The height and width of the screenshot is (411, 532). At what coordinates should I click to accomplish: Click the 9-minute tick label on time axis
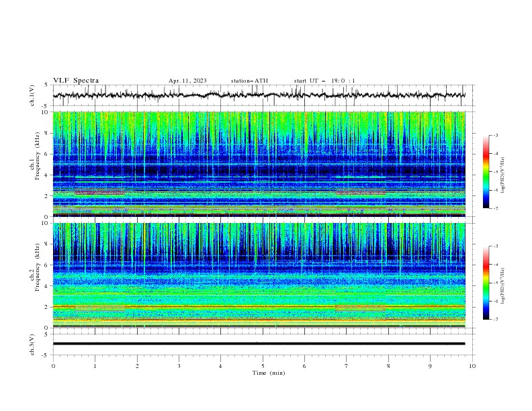click(x=430, y=366)
